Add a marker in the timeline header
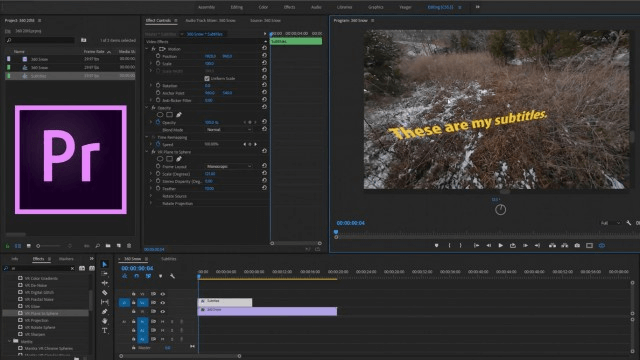The width and height of the screenshot is (640, 360). (x=160, y=276)
